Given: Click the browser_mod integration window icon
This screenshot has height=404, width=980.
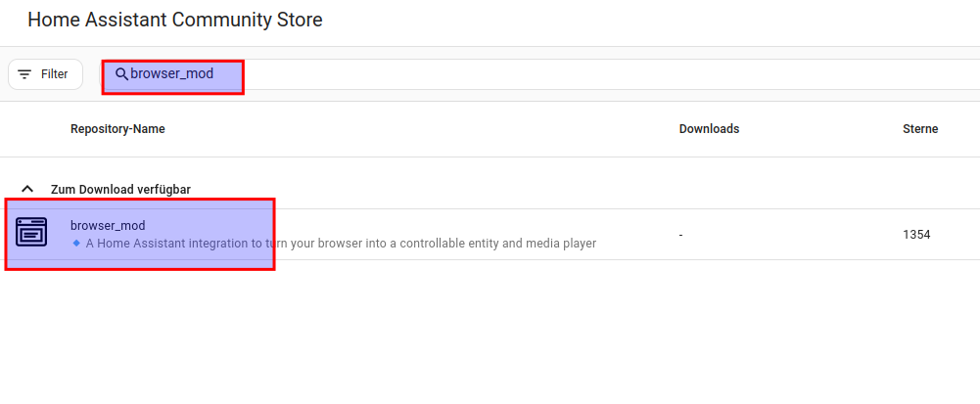Looking at the screenshot, I should (31, 234).
